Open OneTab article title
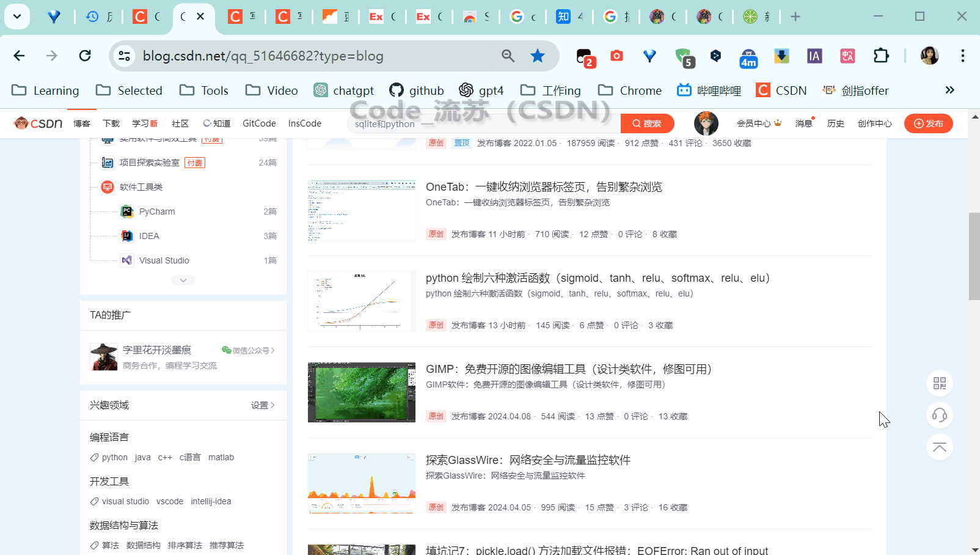Screen dimensions: 980x555 (x=544, y=187)
